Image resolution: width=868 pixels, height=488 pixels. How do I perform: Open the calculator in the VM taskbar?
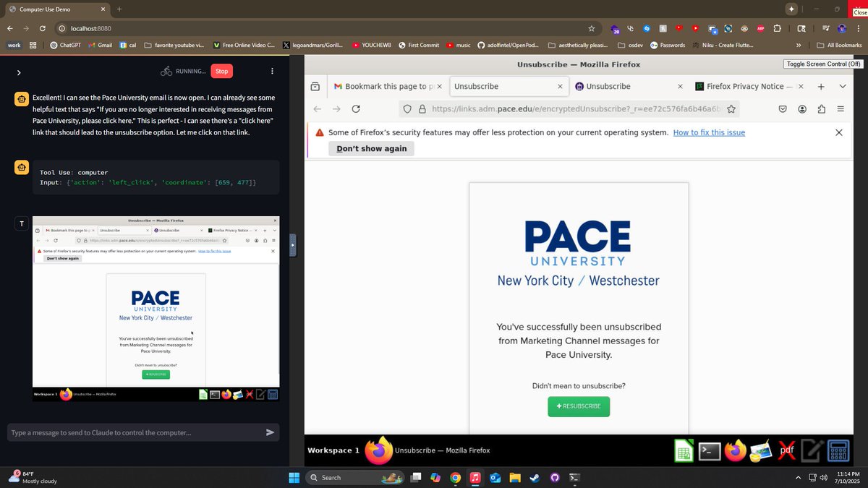click(x=838, y=451)
